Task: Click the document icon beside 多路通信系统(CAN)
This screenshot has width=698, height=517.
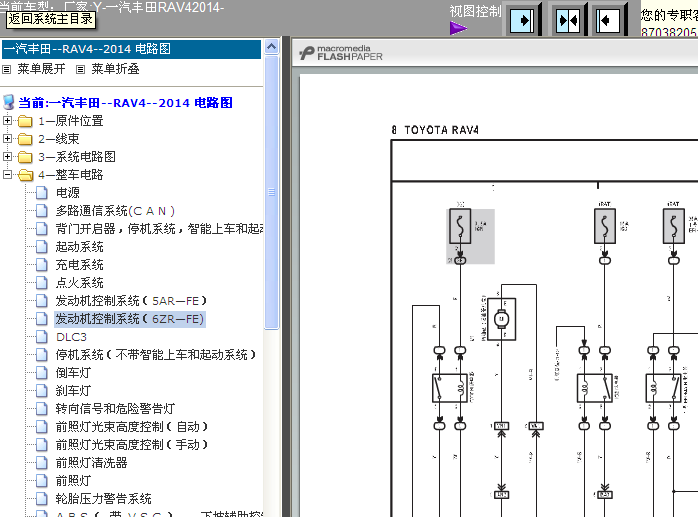Action: [41, 211]
